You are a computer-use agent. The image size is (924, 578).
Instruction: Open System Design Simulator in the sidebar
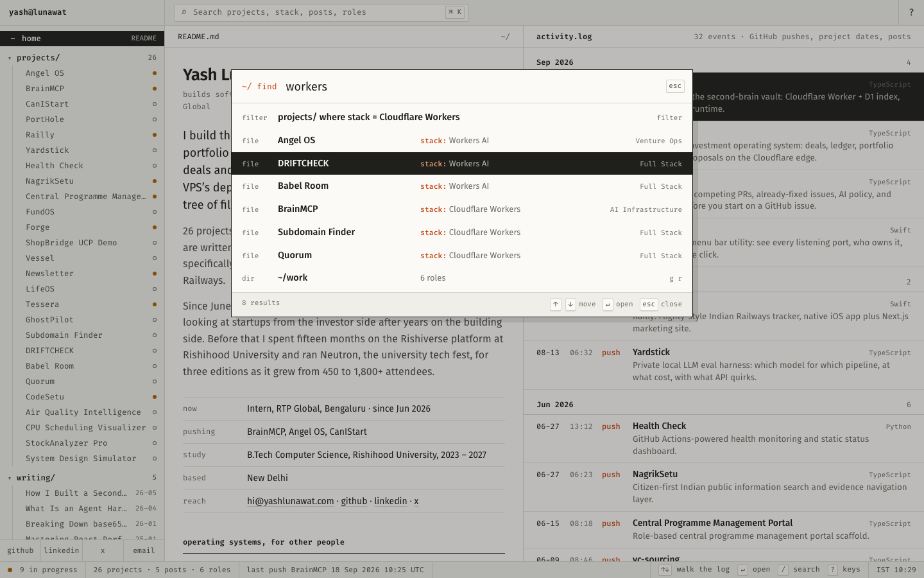(x=89, y=459)
